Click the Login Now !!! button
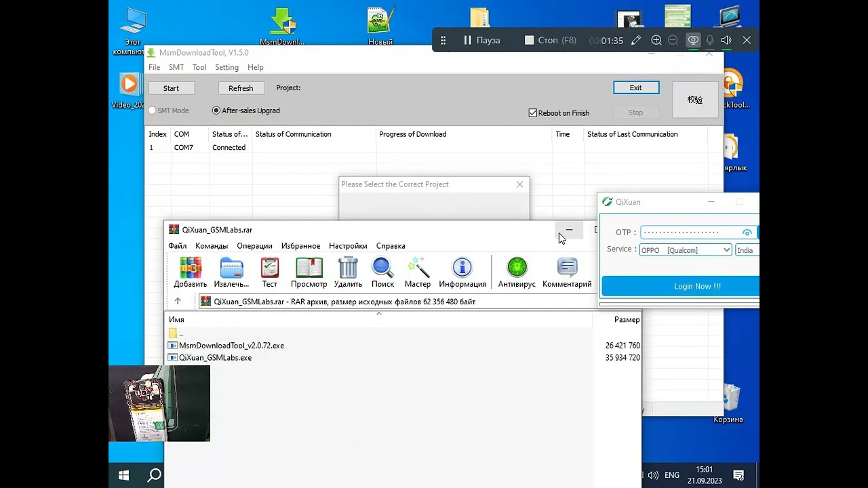The image size is (868, 488). point(680,286)
